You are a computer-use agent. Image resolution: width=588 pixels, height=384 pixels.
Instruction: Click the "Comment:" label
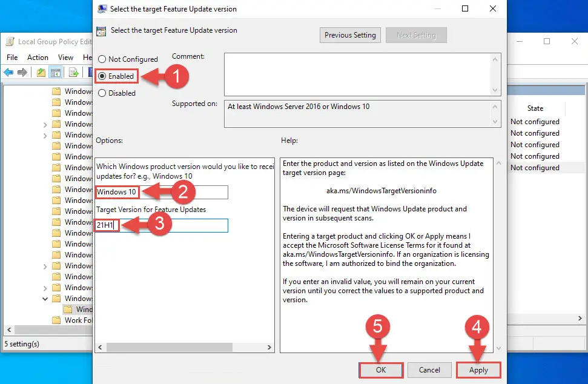pos(188,56)
